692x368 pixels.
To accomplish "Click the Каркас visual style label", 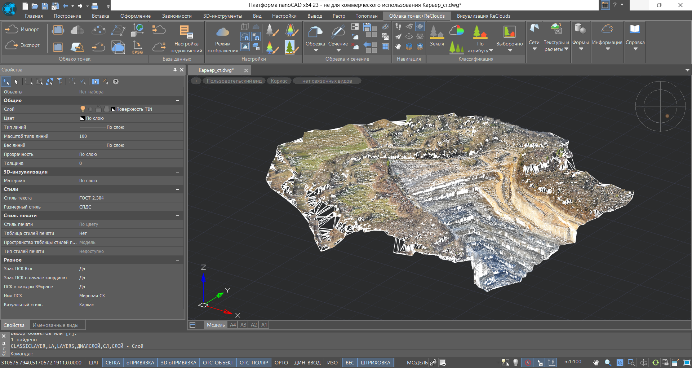I will (x=279, y=81).
